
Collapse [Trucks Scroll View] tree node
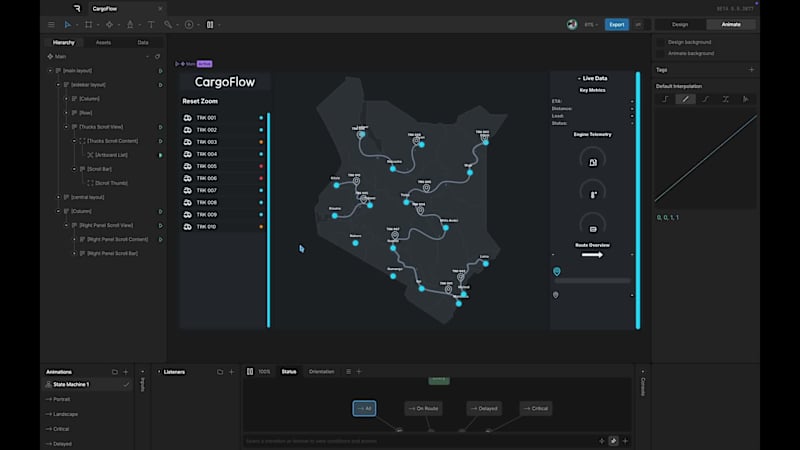[x=66, y=127]
